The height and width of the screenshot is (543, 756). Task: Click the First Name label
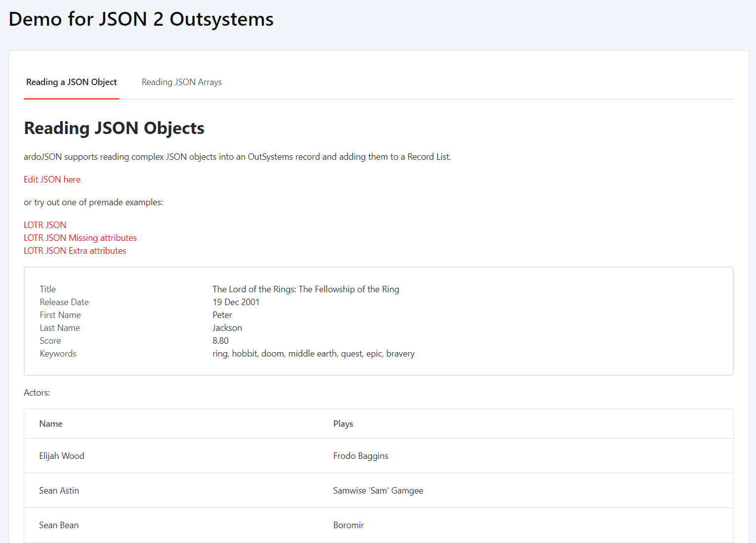tap(60, 315)
